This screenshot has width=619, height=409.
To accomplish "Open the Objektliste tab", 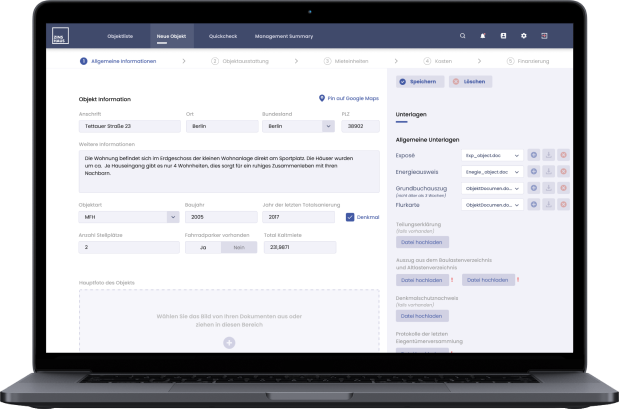I will [120, 36].
